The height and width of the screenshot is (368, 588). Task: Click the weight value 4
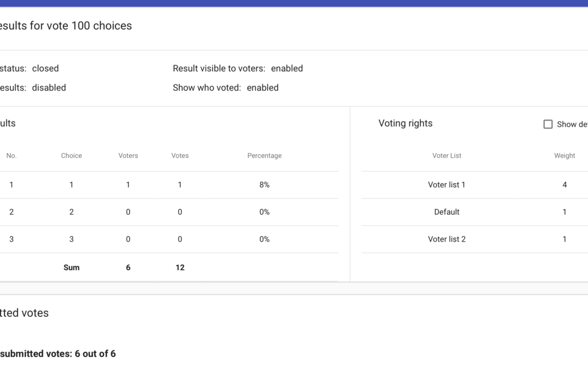(x=564, y=185)
